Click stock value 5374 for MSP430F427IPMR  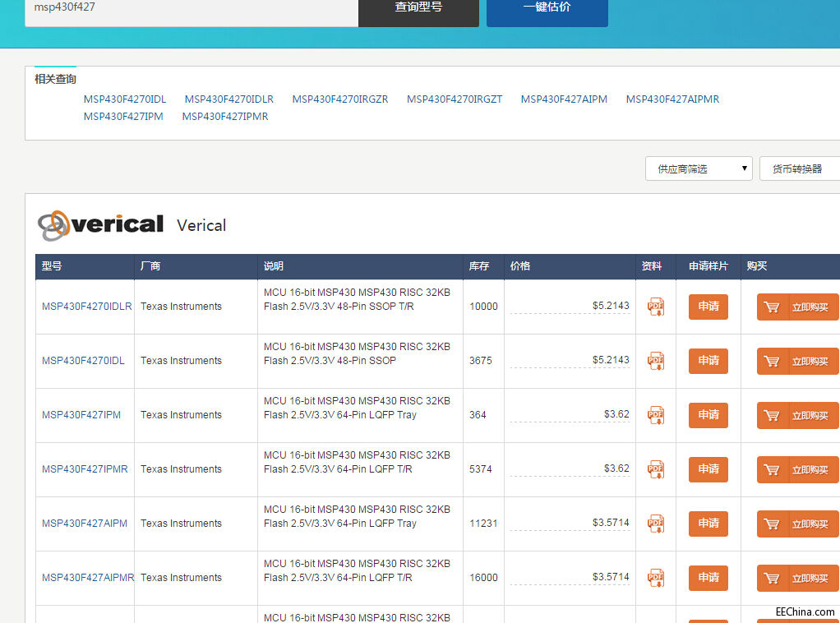[481, 469]
